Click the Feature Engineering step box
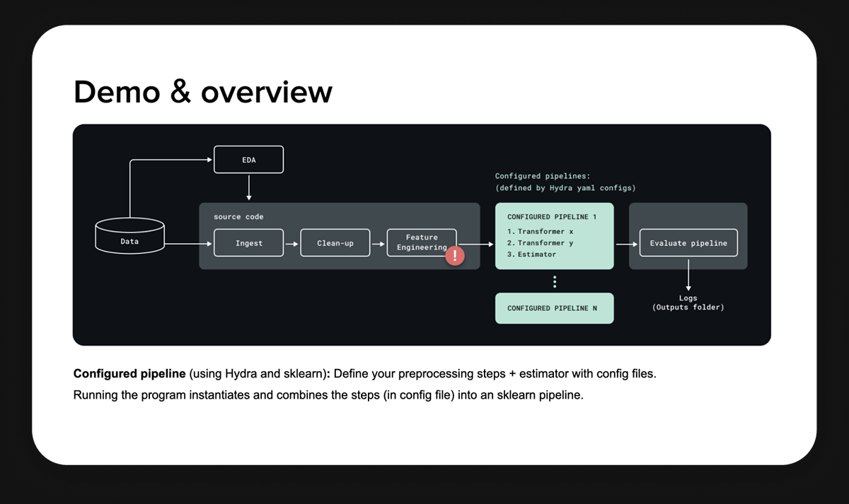Viewport: 849px width, 504px height. pos(420,240)
